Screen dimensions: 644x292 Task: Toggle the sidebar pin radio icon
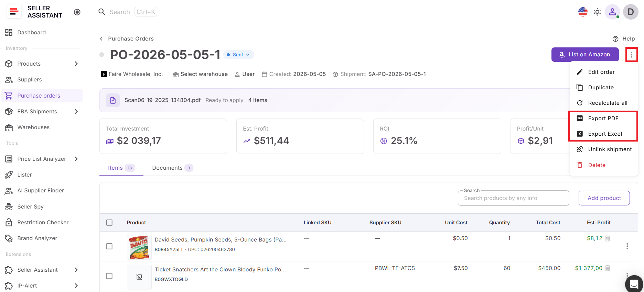pos(77,12)
